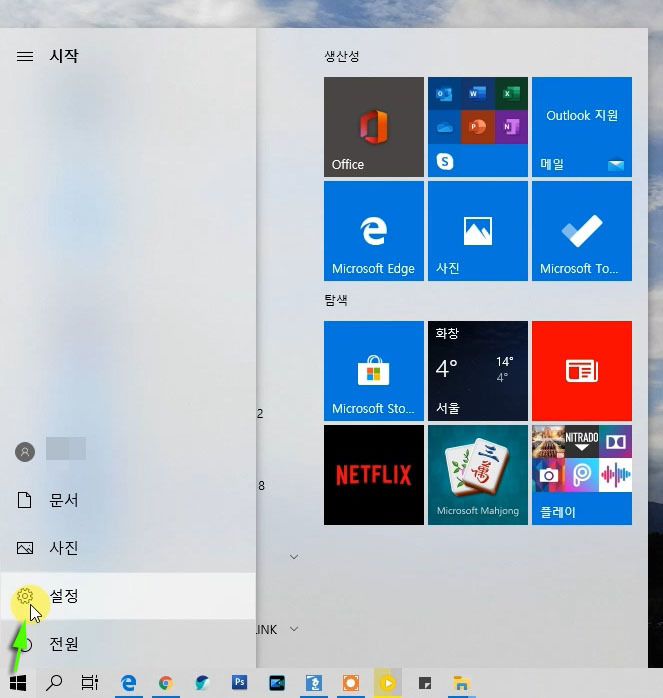
Task: Open the 서울 weather tile
Action: [x=478, y=371]
